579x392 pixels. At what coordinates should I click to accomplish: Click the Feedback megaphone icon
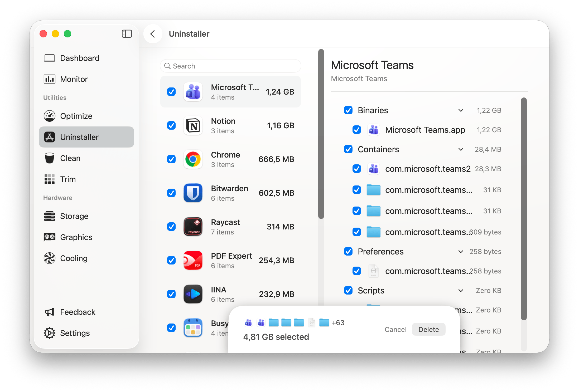coord(50,312)
